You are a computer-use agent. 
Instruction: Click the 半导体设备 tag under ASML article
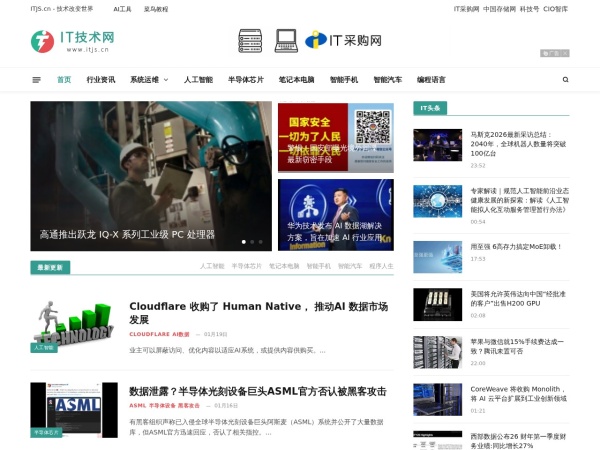coord(160,406)
